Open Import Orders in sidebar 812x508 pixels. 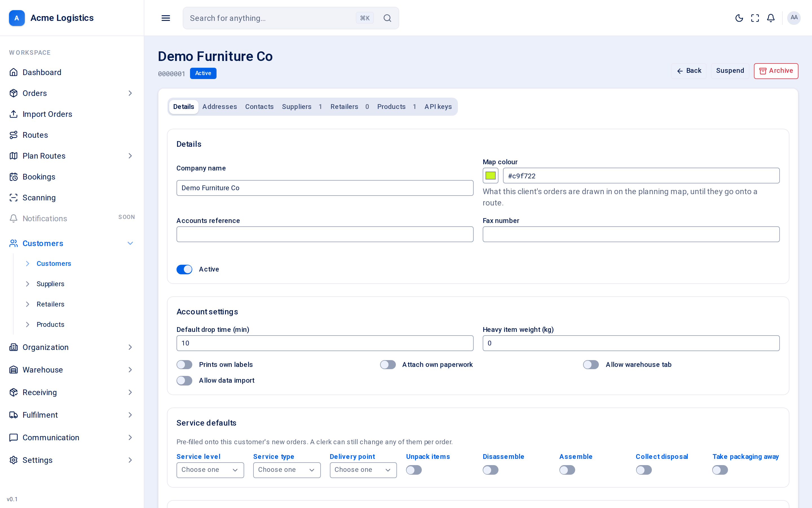pos(72,114)
